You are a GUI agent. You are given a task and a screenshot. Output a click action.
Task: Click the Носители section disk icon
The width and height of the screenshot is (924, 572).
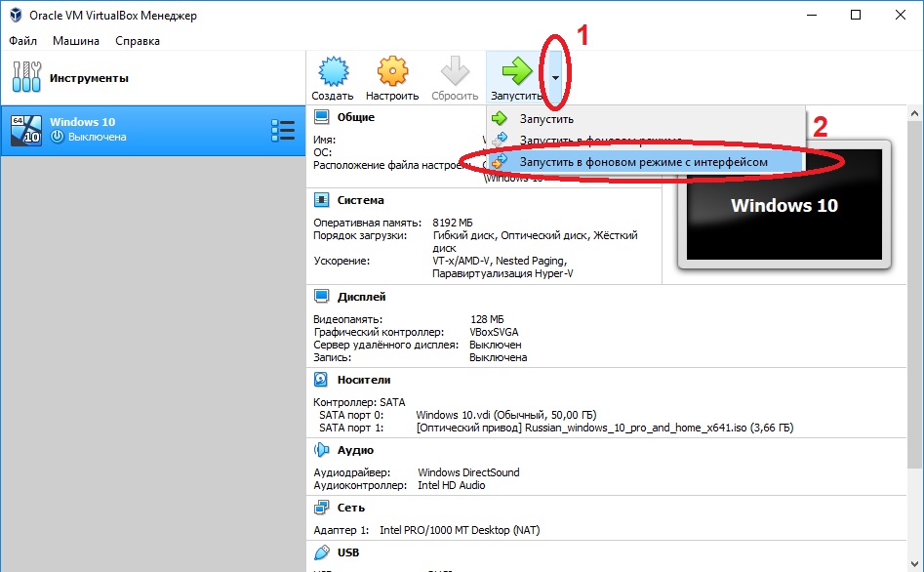321,380
